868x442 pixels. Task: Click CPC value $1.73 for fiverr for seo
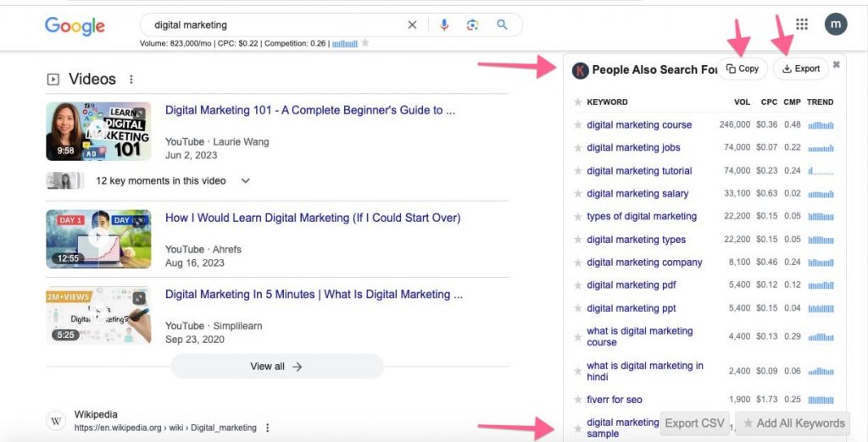click(766, 400)
